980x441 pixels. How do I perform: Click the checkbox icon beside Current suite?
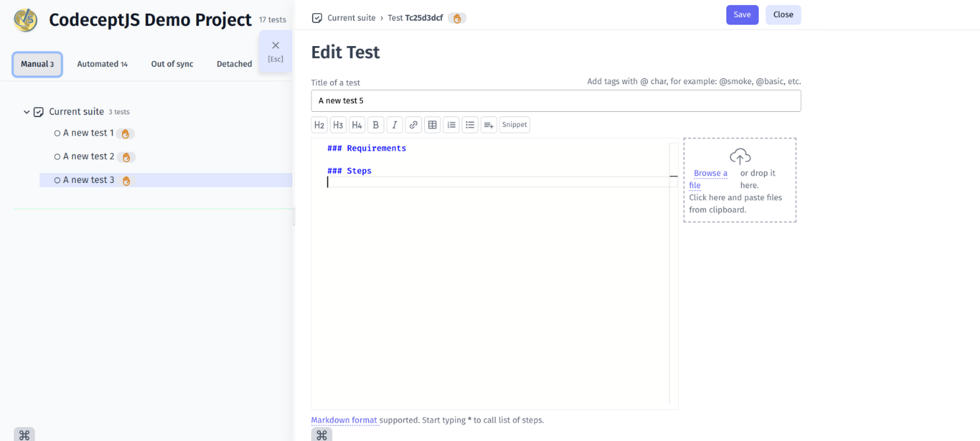tap(39, 111)
